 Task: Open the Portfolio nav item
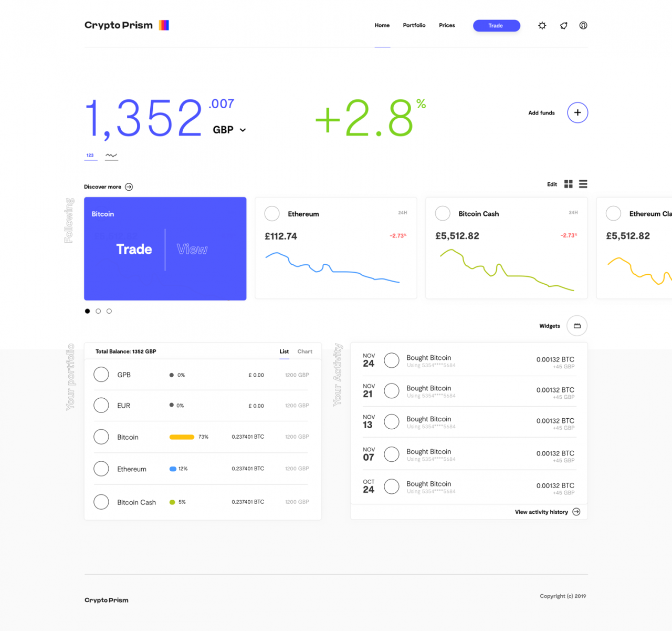click(x=414, y=25)
